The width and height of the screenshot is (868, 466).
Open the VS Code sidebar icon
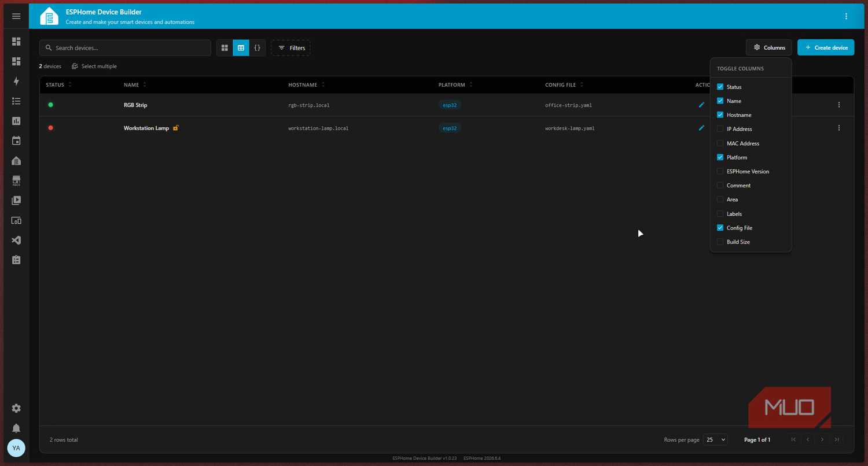(x=16, y=240)
